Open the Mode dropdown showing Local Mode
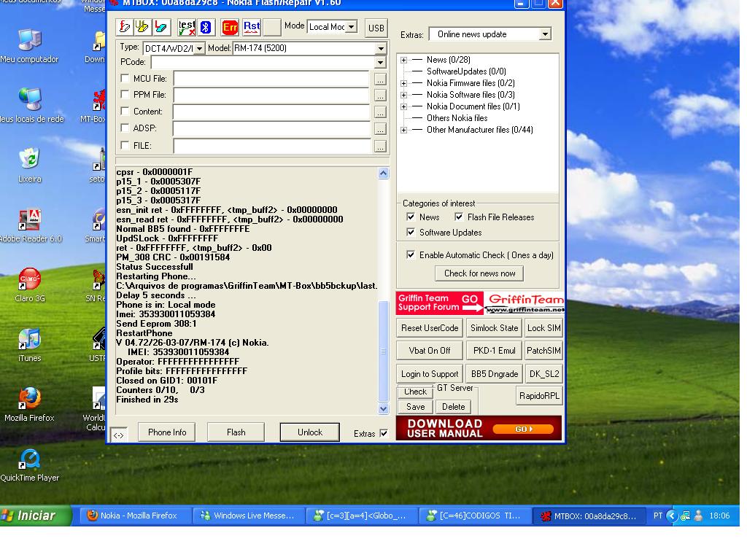Viewport: 747px width, 560px height. 351,27
